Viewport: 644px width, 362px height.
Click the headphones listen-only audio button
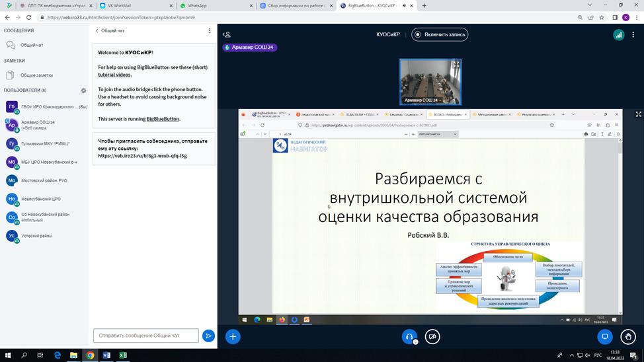(409, 336)
